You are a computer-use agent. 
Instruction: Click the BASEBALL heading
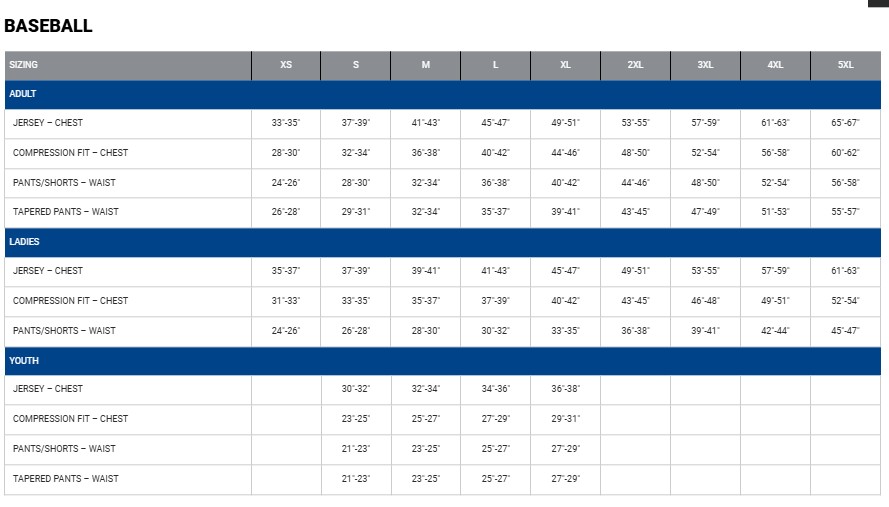coord(48,26)
